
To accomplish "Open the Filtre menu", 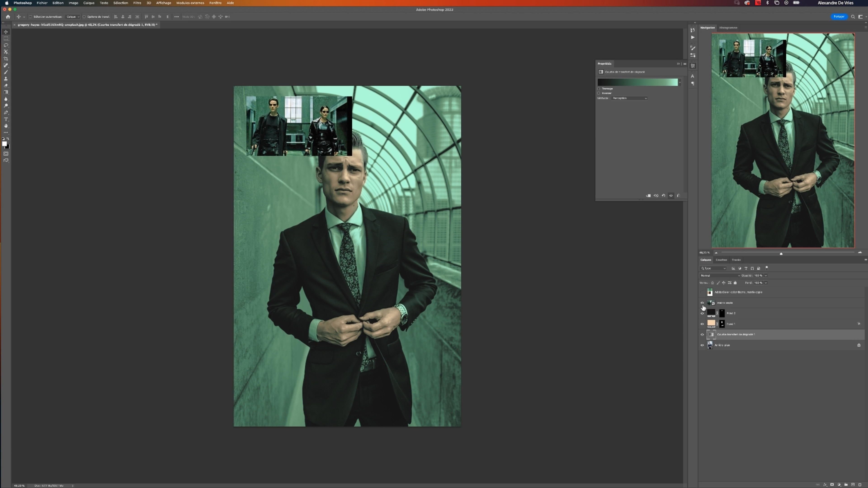I will [137, 3].
